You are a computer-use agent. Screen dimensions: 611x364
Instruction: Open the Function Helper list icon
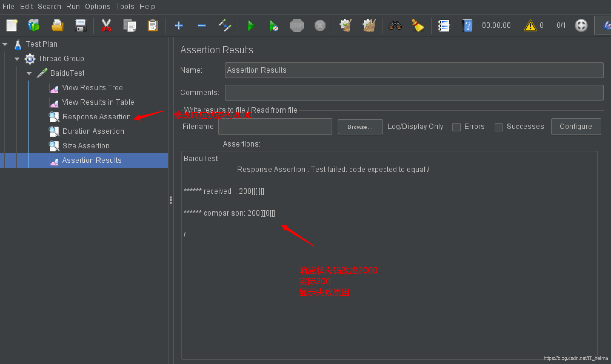tap(444, 25)
